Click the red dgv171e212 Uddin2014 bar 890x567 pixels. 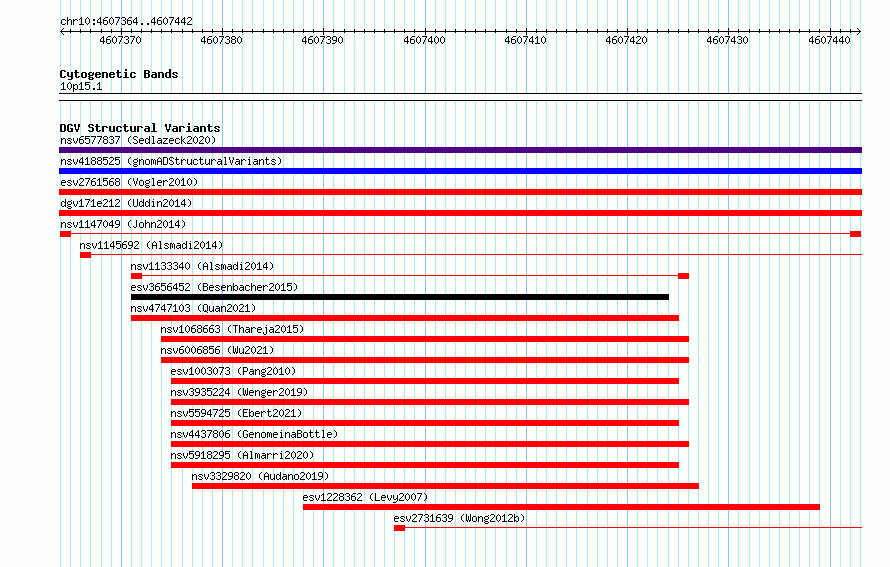[x=460, y=213]
